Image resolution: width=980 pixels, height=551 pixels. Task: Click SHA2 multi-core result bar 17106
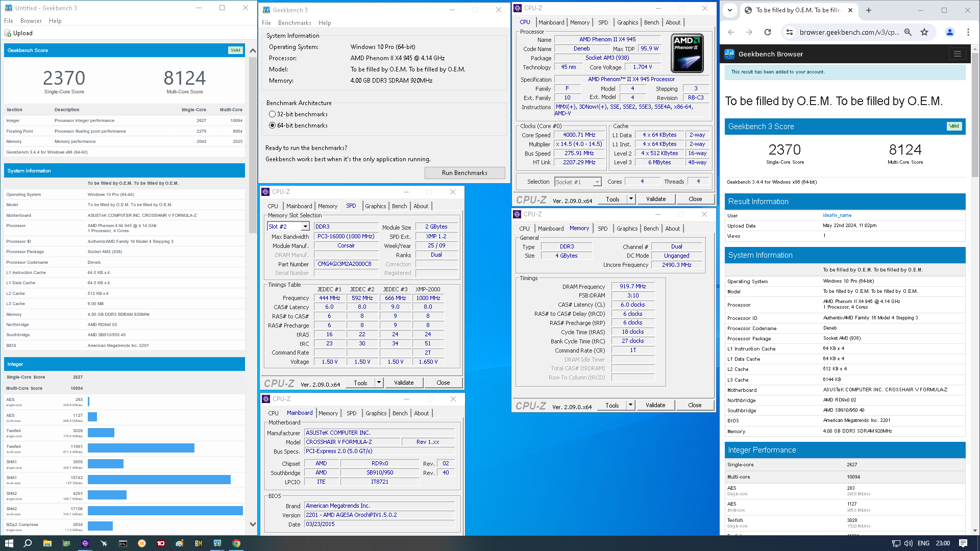[x=165, y=511]
